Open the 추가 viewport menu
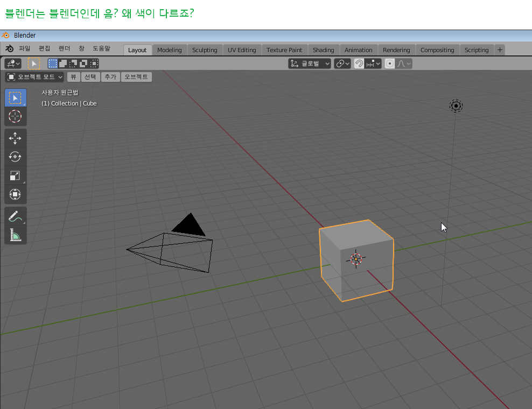The image size is (532, 409). [x=110, y=77]
